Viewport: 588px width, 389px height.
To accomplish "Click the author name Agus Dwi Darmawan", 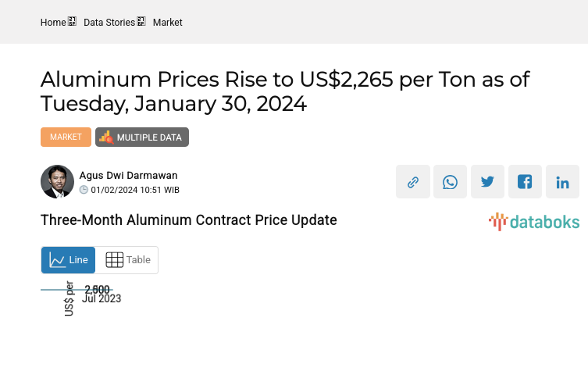I will point(128,176).
